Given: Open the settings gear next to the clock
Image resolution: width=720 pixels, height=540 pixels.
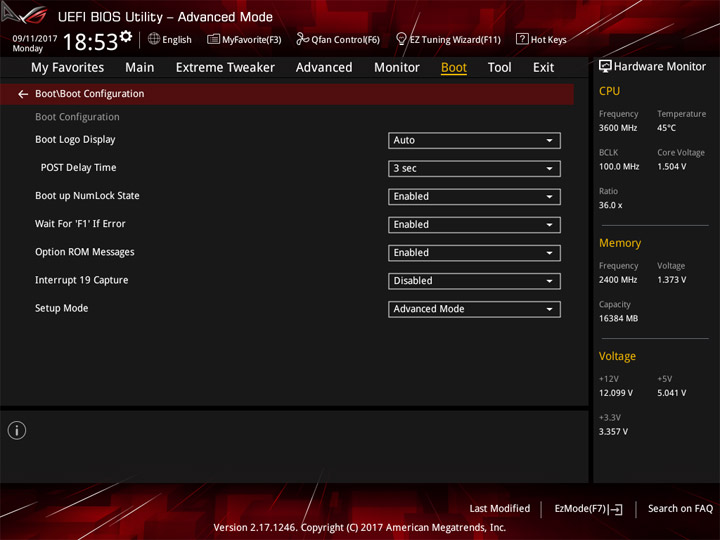Looking at the screenshot, I should 126,36.
